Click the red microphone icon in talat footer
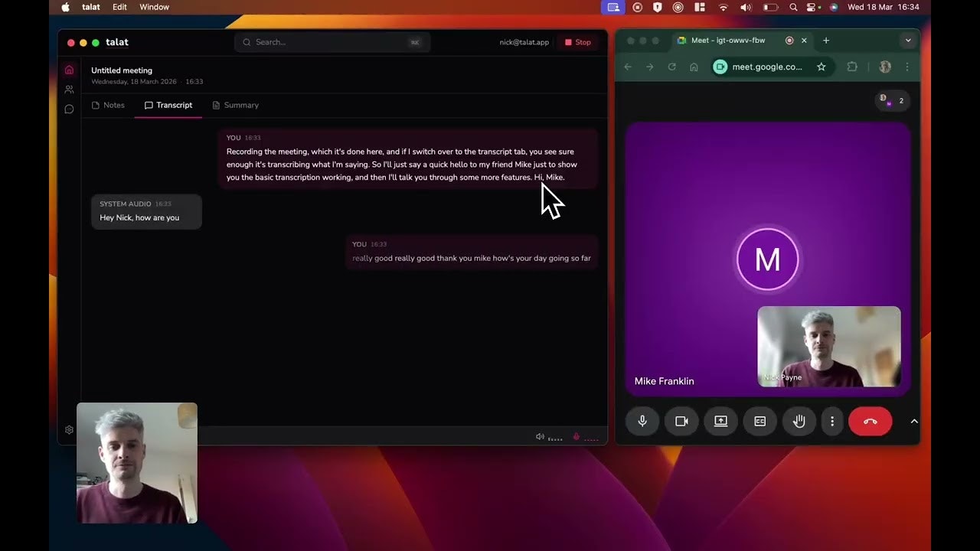Screen dimensions: 980x551 click(x=577, y=437)
